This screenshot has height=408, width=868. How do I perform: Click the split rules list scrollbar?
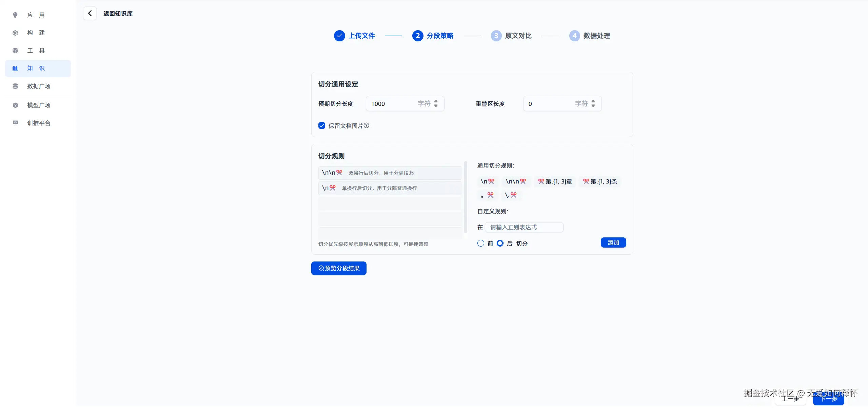[466, 197]
